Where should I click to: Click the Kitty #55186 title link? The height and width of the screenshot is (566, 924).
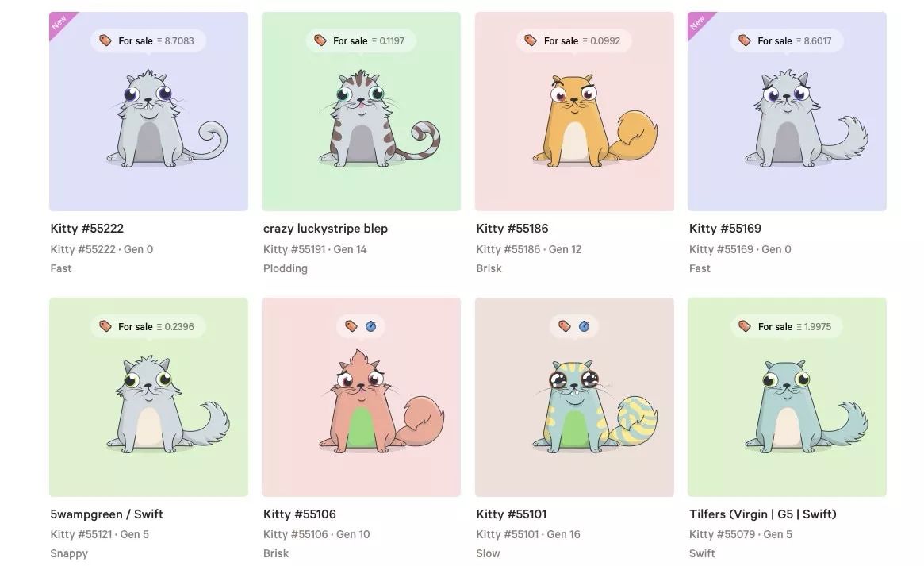(512, 228)
